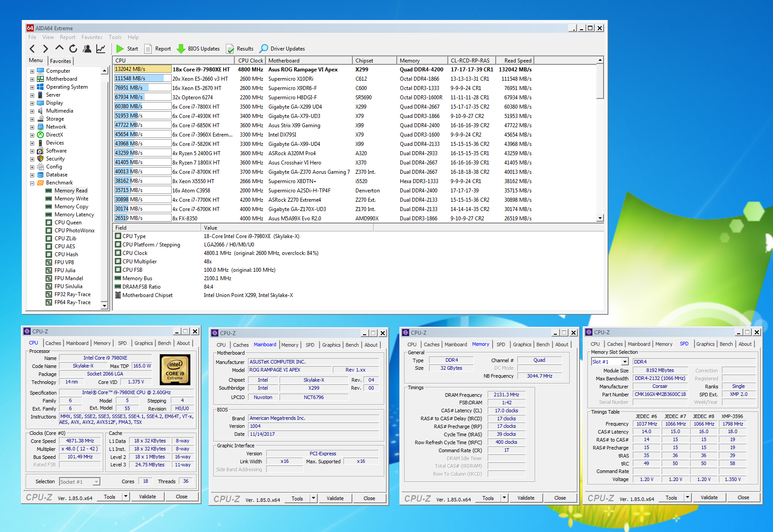This screenshot has height=532, width=773.
Task: Select the Xeon E5-2660 v3 result row
Action: click(x=323, y=79)
